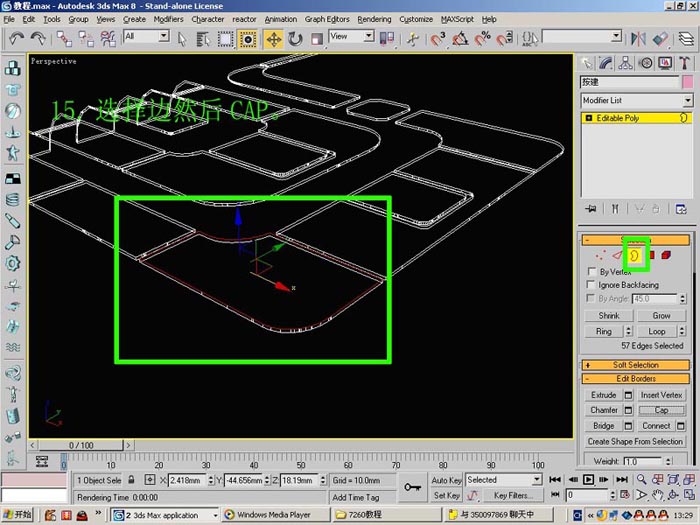The height and width of the screenshot is (525, 700).
Task: Click the Grow selection button
Action: pos(661,316)
